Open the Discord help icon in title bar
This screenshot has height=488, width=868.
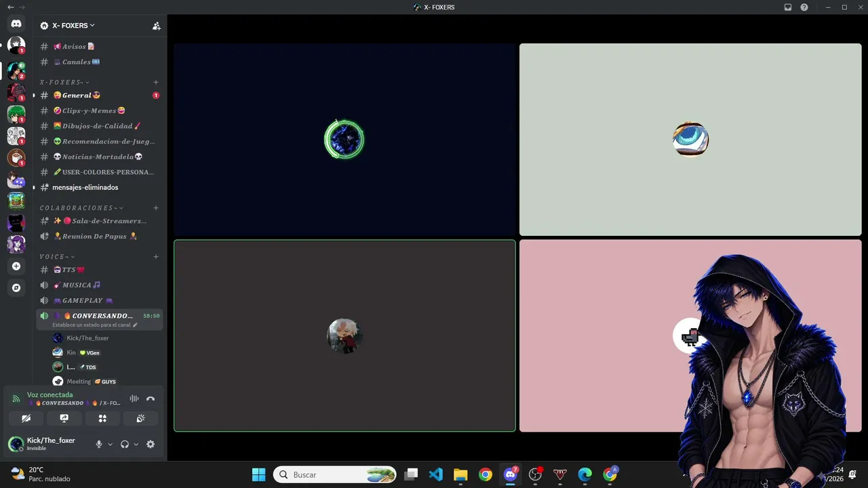[x=804, y=7]
